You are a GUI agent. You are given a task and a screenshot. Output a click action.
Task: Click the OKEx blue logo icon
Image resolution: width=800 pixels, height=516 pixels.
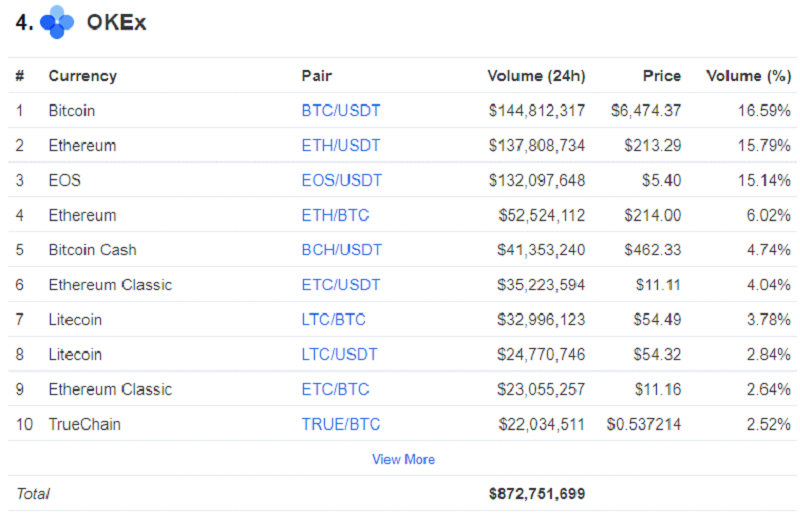57,22
